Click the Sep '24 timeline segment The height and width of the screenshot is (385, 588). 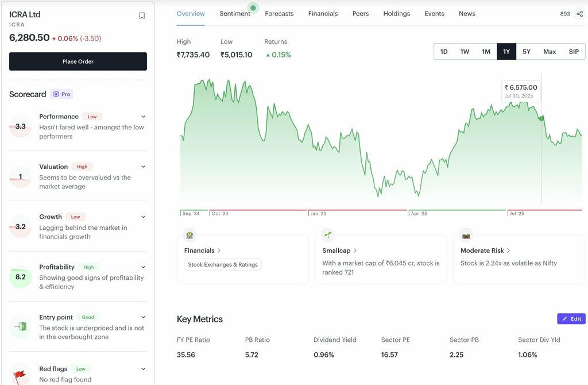point(194,213)
